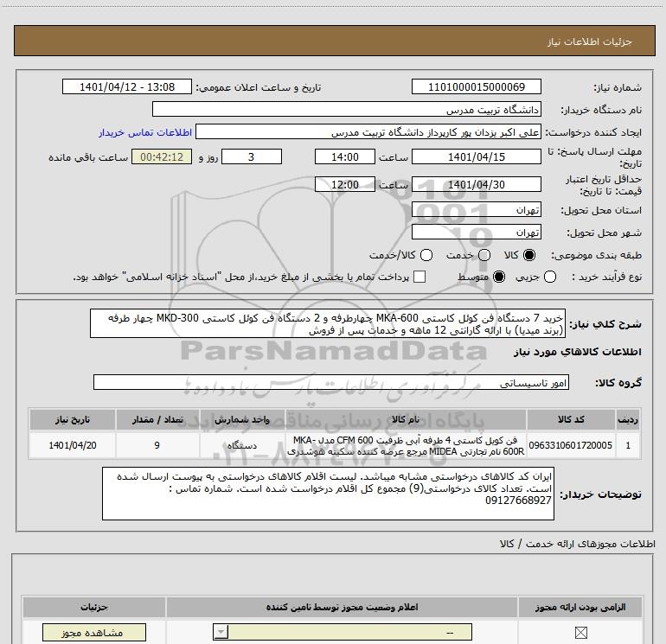The height and width of the screenshot is (644, 666).
Task: Click the مشاهده مجوز button
Action: coord(94,633)
